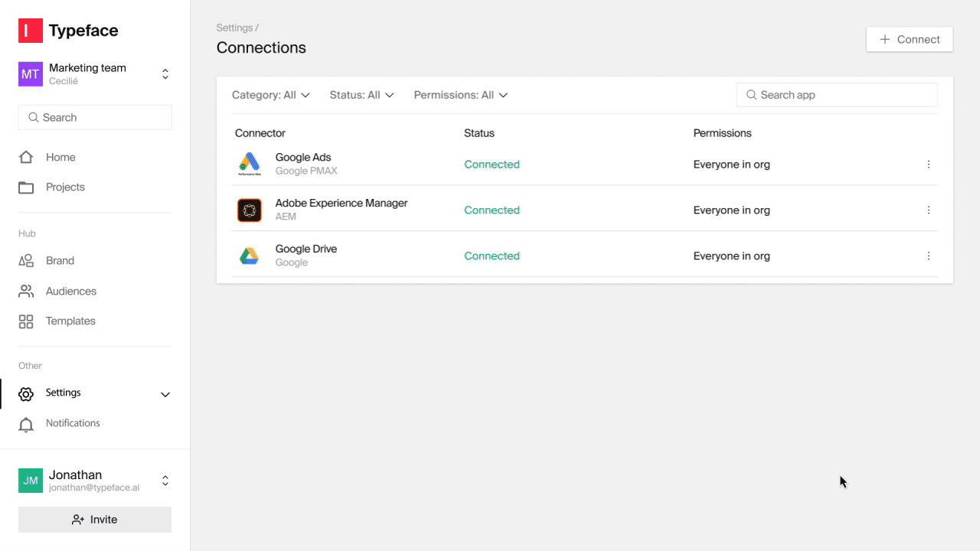The height and width of the screenshot is (551, 980).
Task: Click Everyone in org for Google Ads
Action: pos(732,165)
